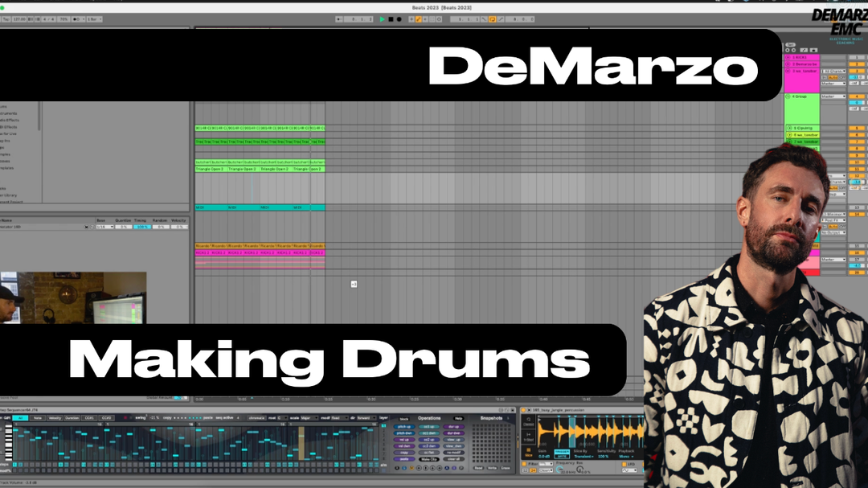Click the Make Clip button
Screen dimensions: 868x488
431,458
